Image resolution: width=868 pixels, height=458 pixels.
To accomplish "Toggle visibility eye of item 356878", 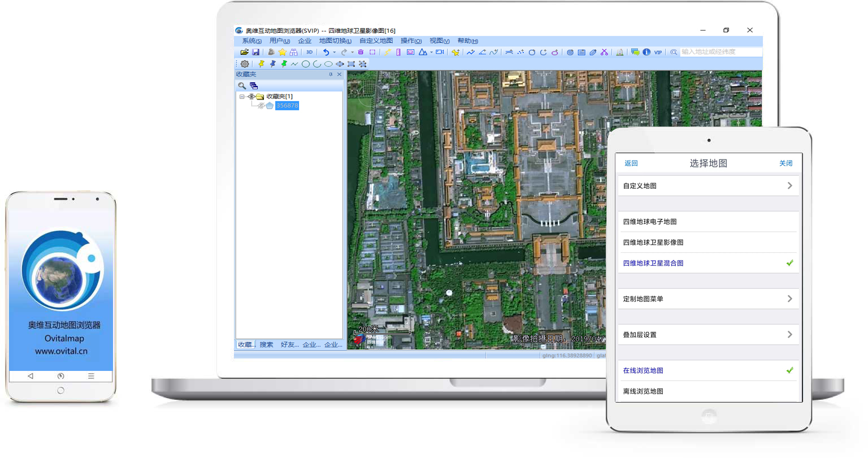I will pyautogui.click(x=261, y=106).
